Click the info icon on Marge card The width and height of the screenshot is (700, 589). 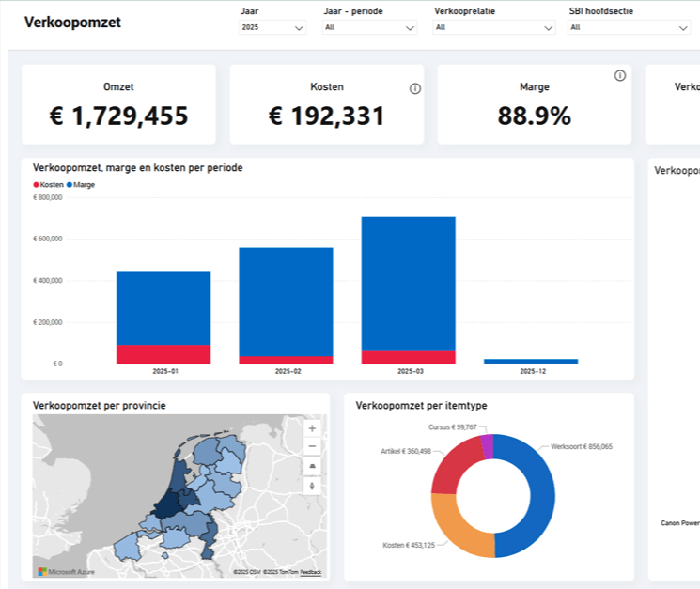click(620, 76)
